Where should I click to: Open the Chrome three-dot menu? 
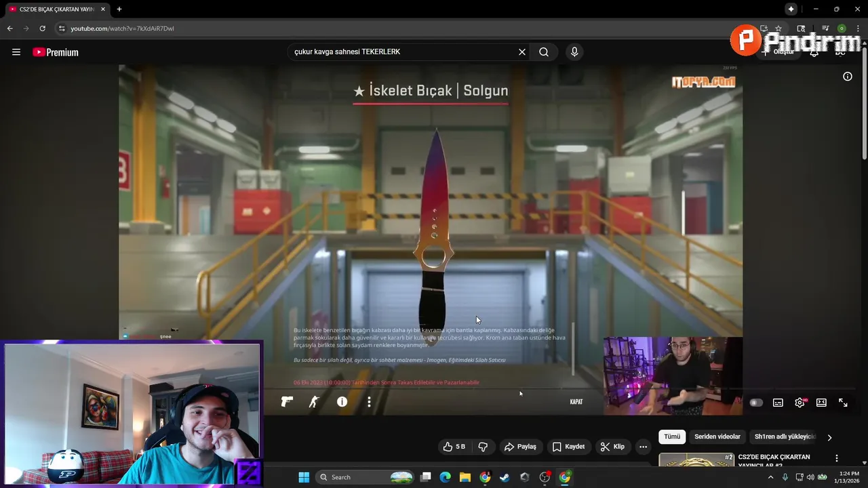click(857, 28)
